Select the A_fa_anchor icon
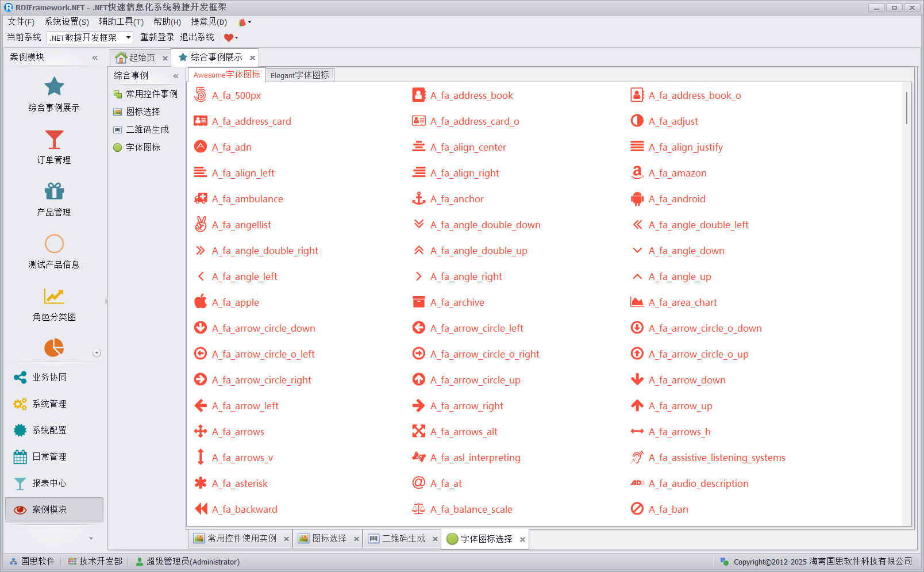The image size is (924, 572). [x=419, y=199]
